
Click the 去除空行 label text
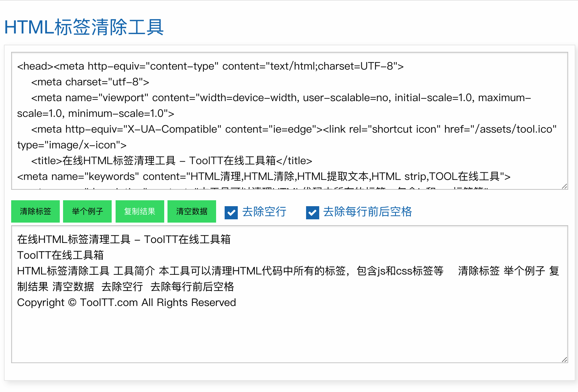click(x=264, y=212)
